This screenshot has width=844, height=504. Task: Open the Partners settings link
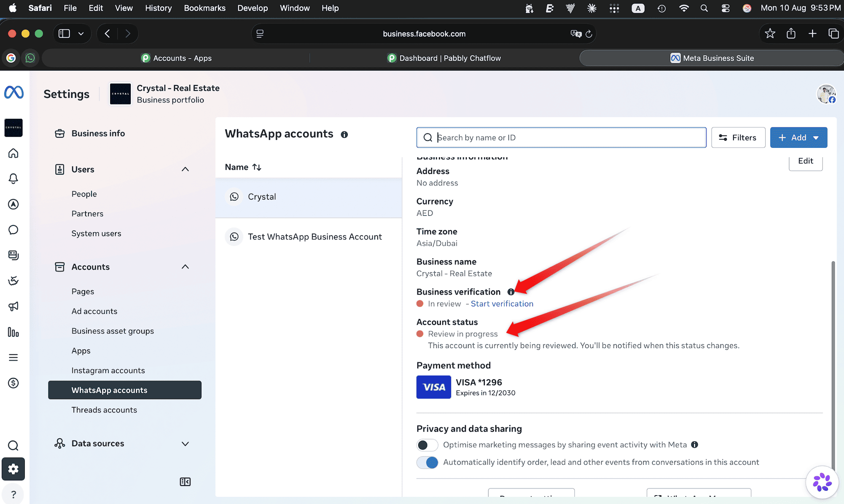coord(87,214)
